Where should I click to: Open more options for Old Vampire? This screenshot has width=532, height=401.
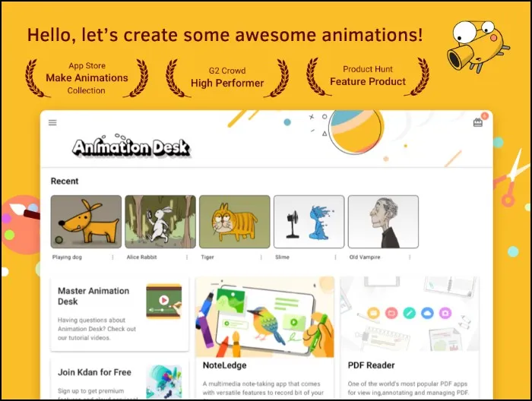tap(410, 257)
